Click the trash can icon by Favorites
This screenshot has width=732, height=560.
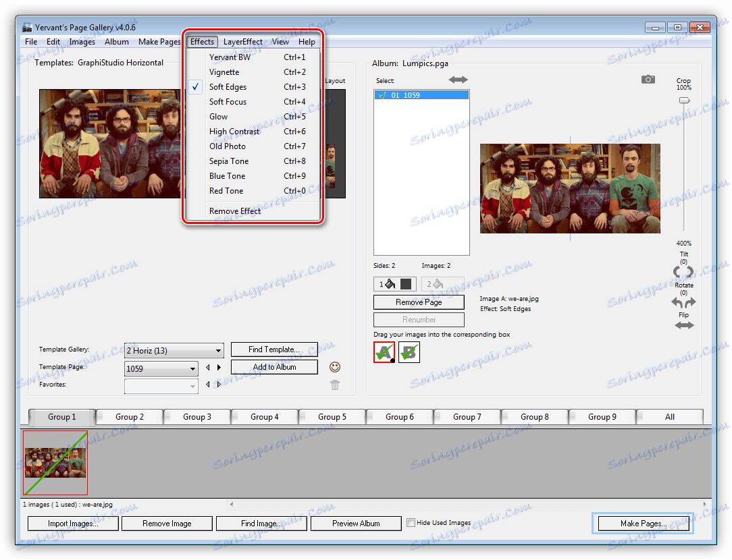[335, 385]
